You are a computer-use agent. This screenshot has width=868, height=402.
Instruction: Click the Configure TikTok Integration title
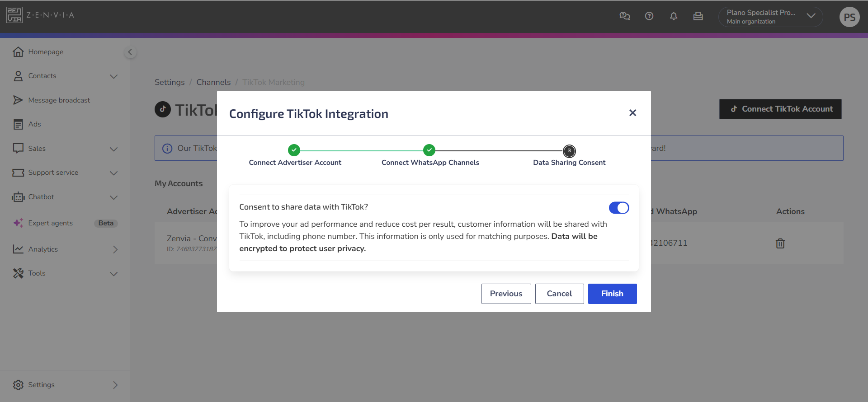[309, 114]
